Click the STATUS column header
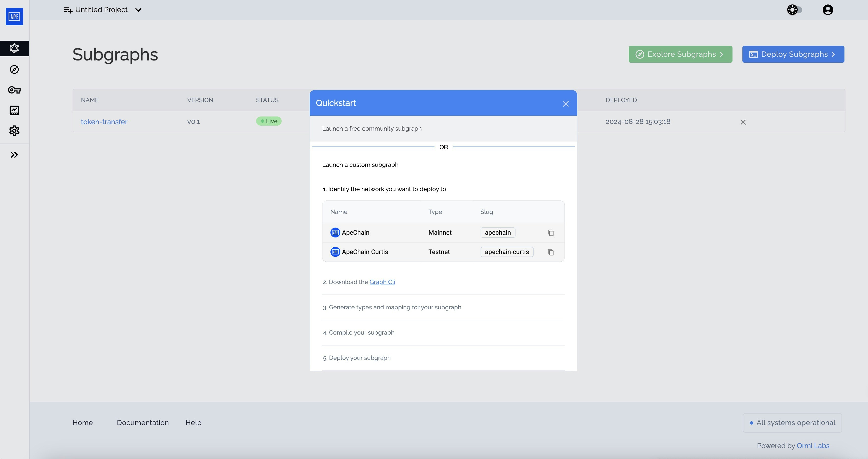868x459 pixels. [x=267, y=100]
